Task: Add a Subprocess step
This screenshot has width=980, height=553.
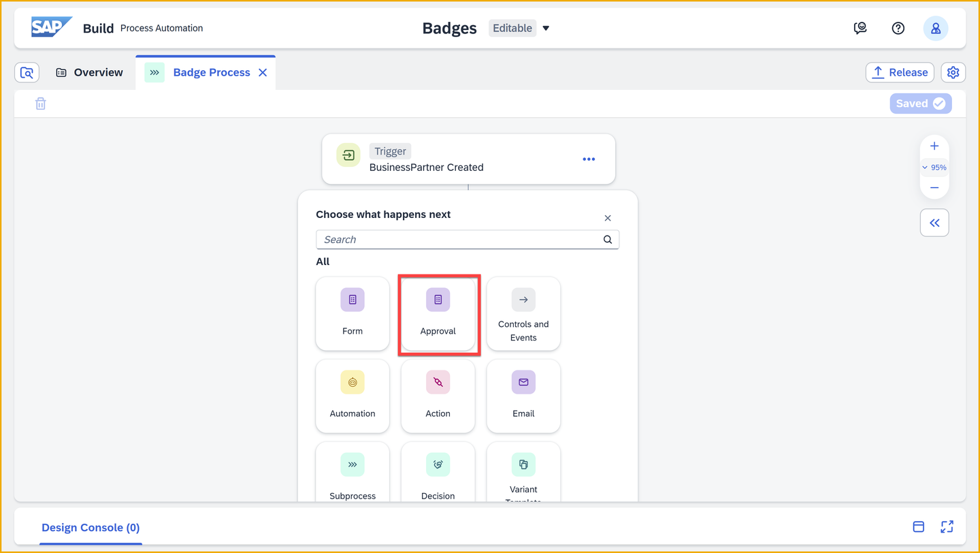Action: pyautogui.click(x=353, y=472)
